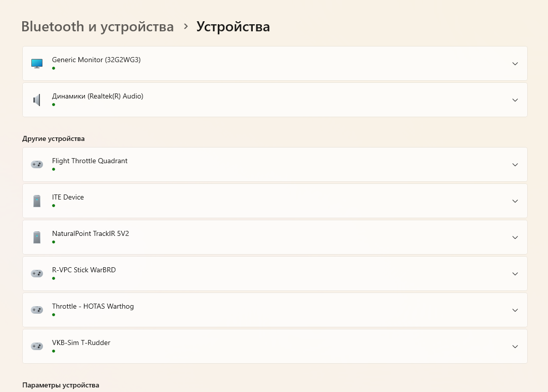The image size is (548, 392).
Task: Expand the NaturalPoint TrackIR 5V2 chevron
Action: (x=515, y=237)
